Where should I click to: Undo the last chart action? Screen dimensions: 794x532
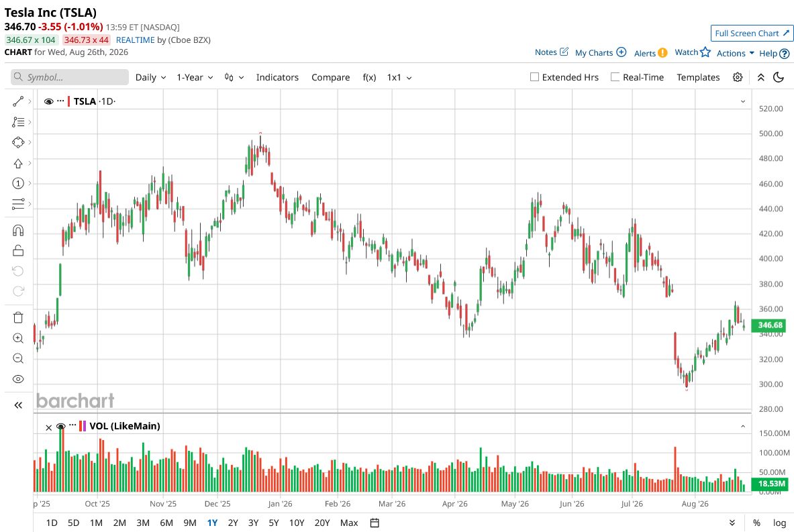(x=18, y=271)
